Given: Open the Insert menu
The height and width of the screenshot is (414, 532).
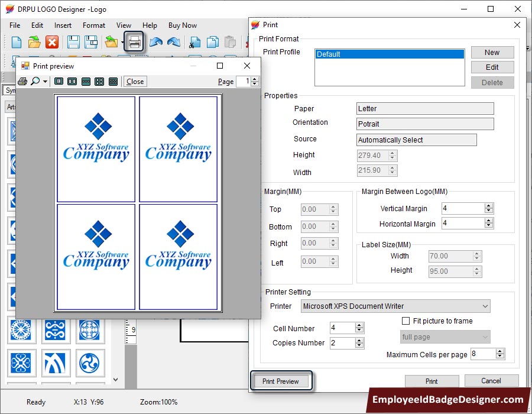Looking at the screenshot, I should [x=63, y=25].
